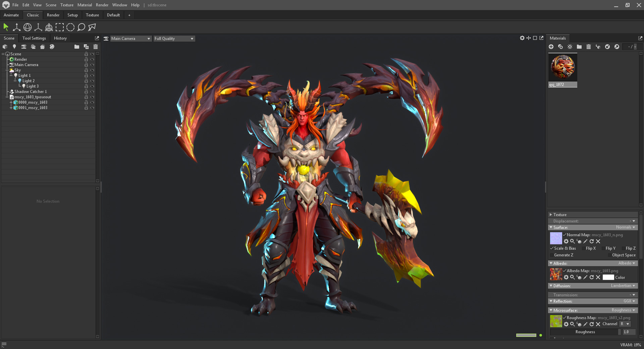Expand the 0001_mscy_1603 mesh node
644x349 pixels.
[x=11, y=108]
